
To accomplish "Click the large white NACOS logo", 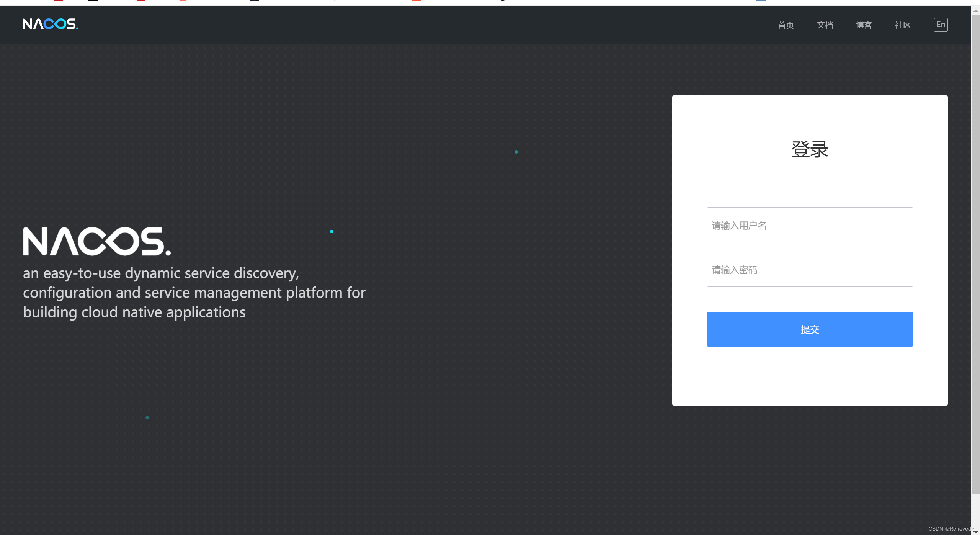I will 96,241.
